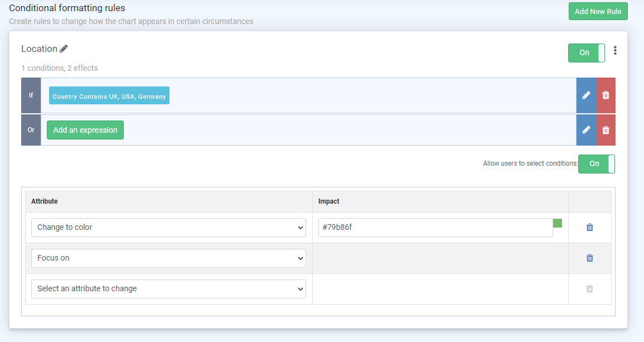Click the Add New Rule button
This screenshot has height=342, width=644.
[598, 11]
